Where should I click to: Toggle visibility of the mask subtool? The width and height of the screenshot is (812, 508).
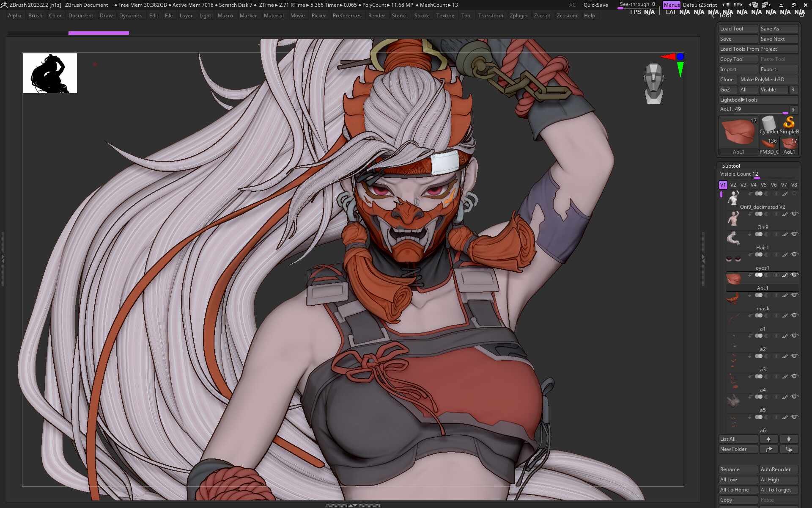(x=794, y=295)
